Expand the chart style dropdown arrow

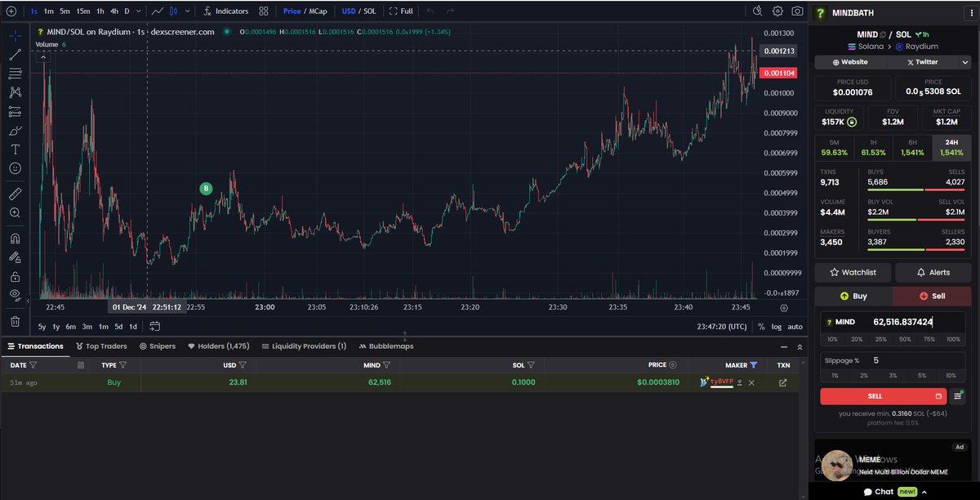[189, 11]
